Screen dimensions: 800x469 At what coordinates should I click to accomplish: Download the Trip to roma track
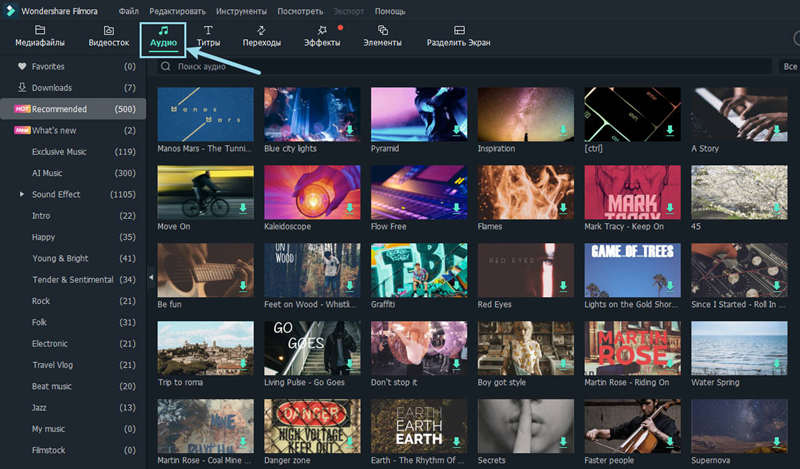[243, 364]
